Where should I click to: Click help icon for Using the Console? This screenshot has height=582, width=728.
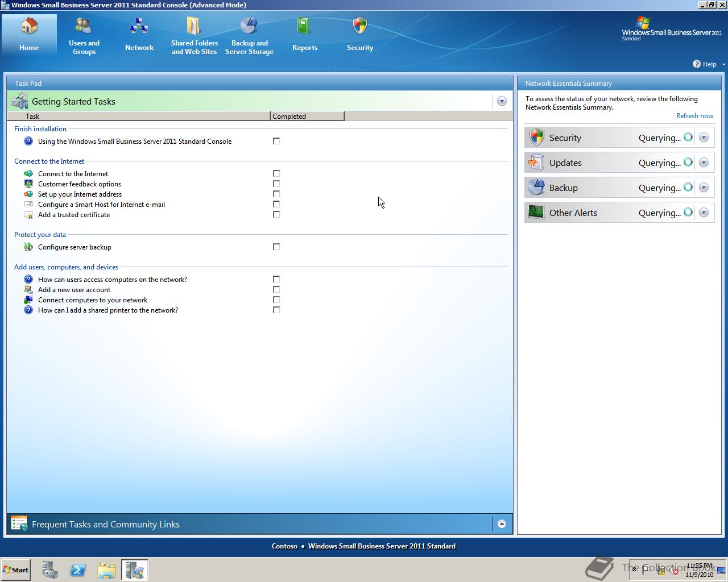tap(28, 141)
